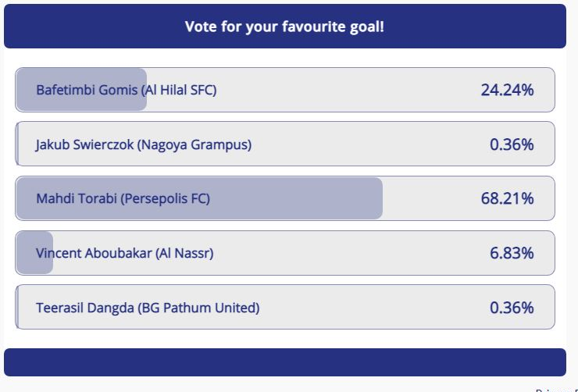Click Dangda's 0.36% result value
Image resolution: width=578 pixels, height=392 pixels.
click(x=512, y=308)
